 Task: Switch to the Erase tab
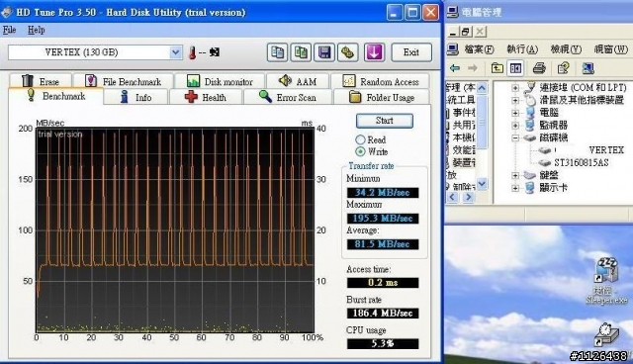click(41, 81)
